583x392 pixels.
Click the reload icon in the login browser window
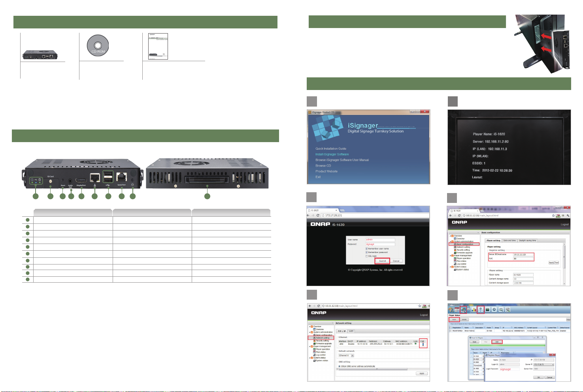(318, 215)
